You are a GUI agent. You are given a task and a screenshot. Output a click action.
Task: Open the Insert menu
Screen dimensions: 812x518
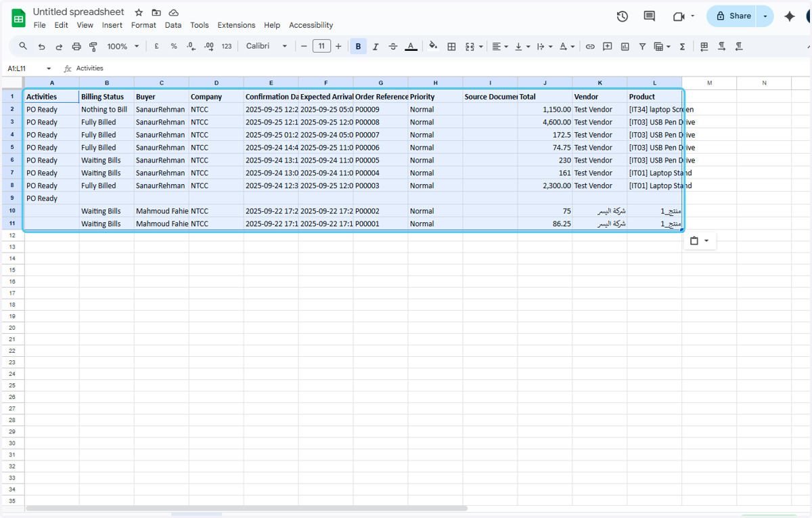click(112, 25)
